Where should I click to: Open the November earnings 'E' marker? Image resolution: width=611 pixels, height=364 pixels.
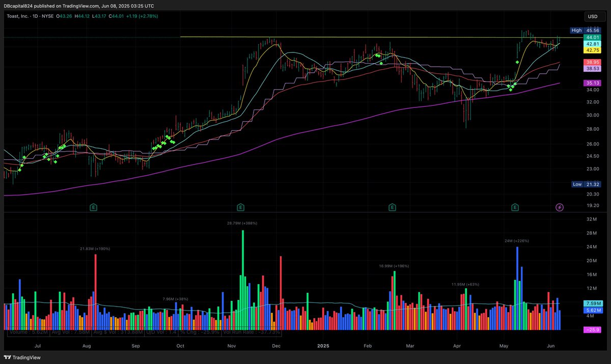point(240,207)
